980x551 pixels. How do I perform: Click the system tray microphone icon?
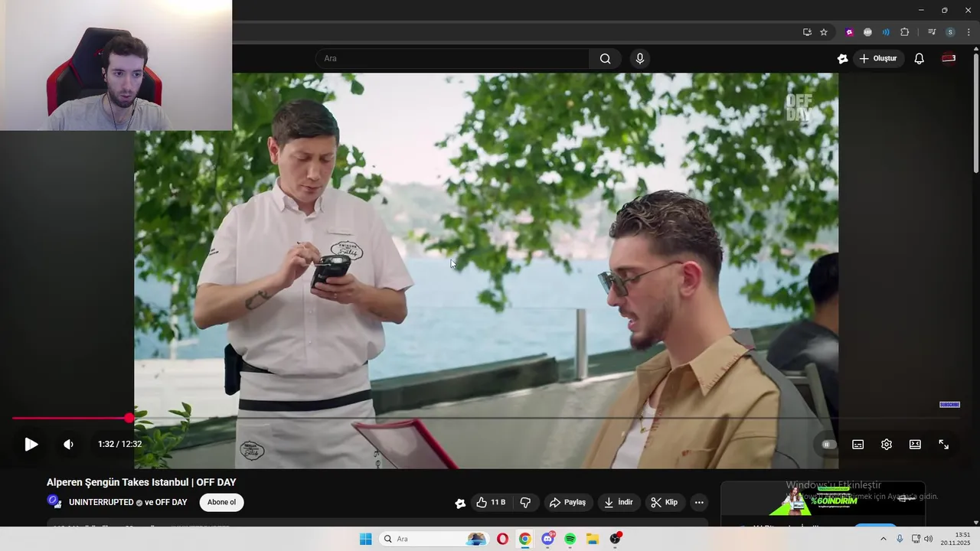[900, 539]
